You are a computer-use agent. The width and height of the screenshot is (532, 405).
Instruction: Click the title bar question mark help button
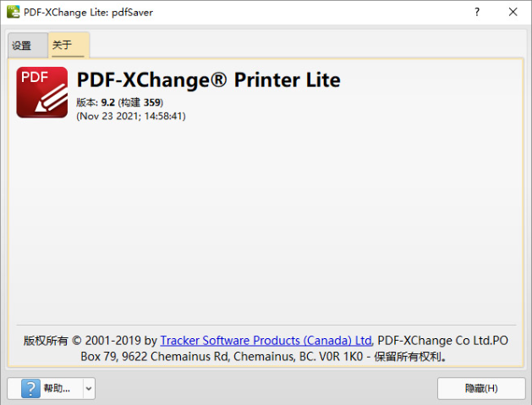[x=477, y=12]
